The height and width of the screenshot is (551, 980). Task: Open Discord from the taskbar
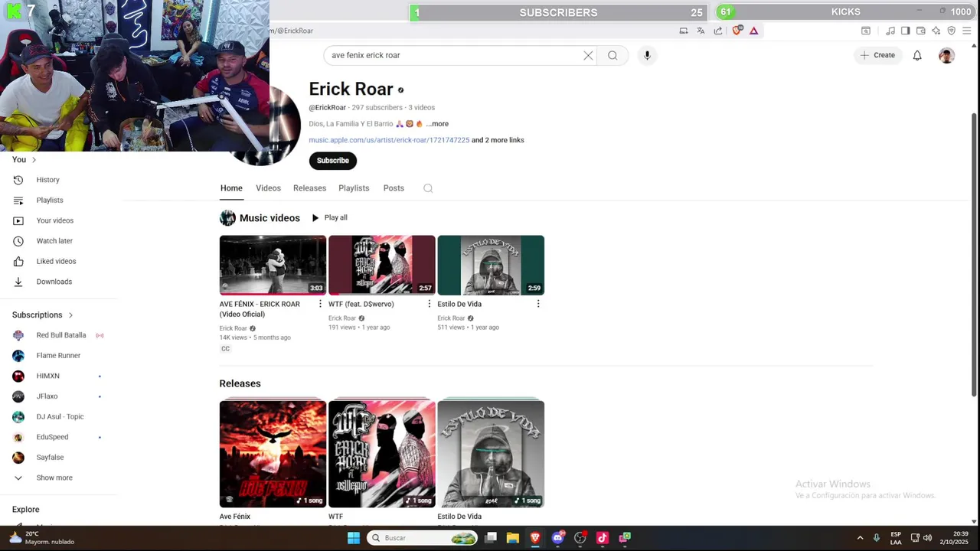[558, 538]
